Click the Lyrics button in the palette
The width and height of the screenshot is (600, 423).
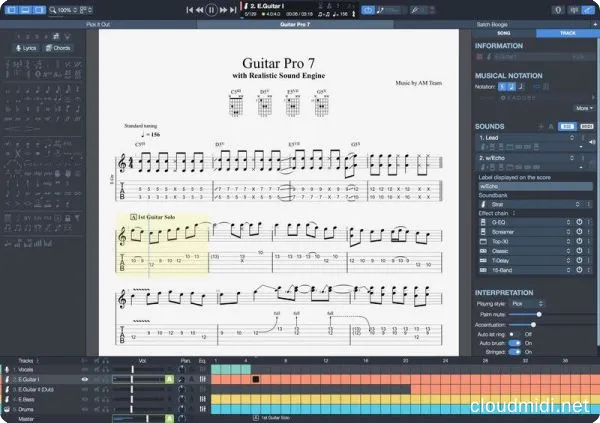pos(25,48)
